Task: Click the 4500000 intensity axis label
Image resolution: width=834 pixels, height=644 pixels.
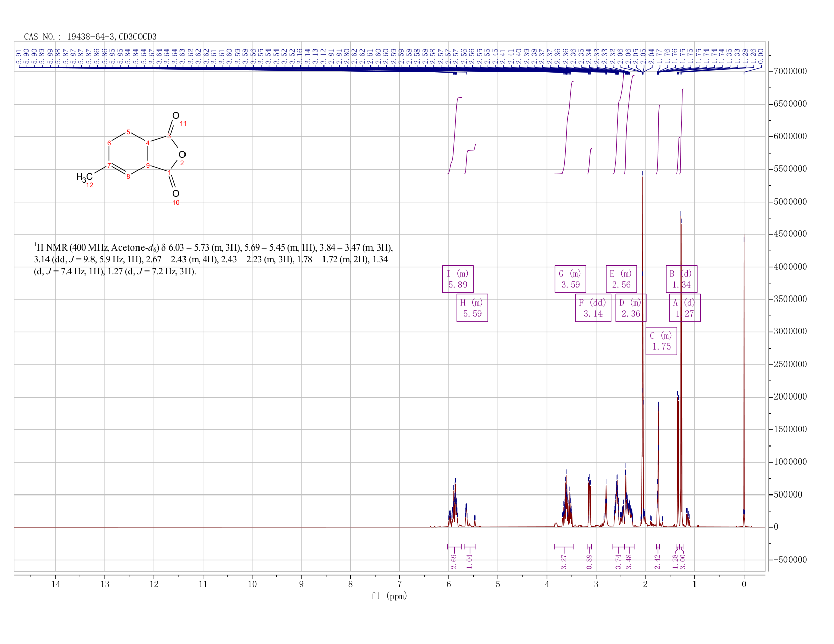Action: (790, 234)
